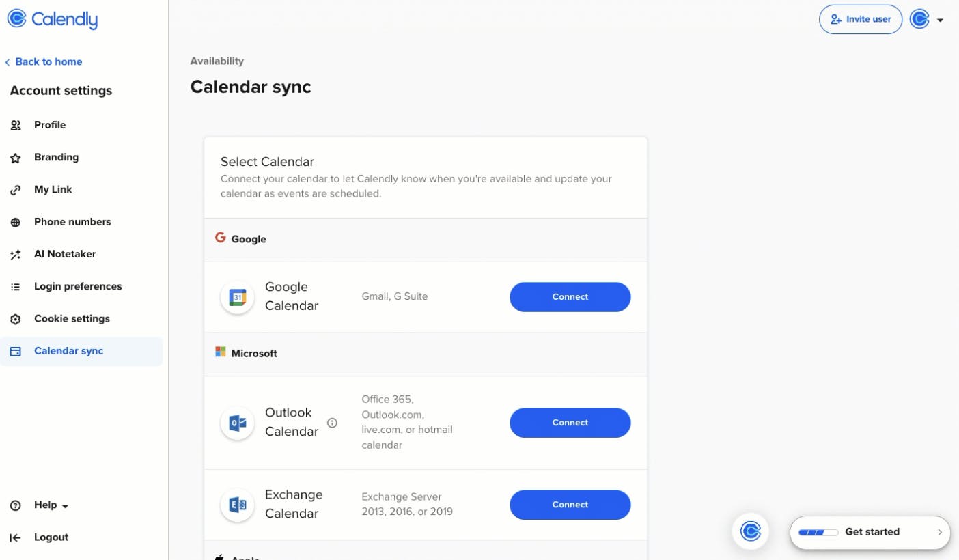Click the Microsoft logo in section header
959x560 pixels.
pos(220,352)
